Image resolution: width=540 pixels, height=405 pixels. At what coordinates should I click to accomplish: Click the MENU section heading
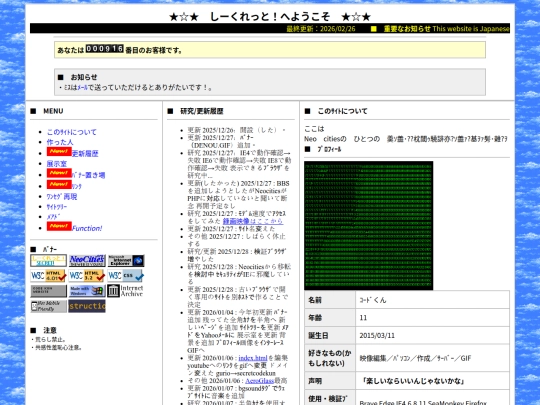[53, 111]
